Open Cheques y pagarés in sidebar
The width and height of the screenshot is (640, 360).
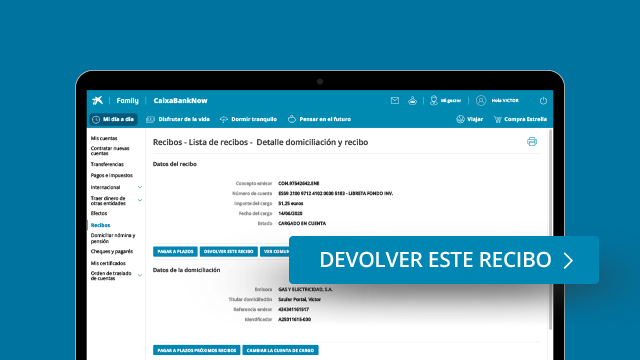point(111,251)
